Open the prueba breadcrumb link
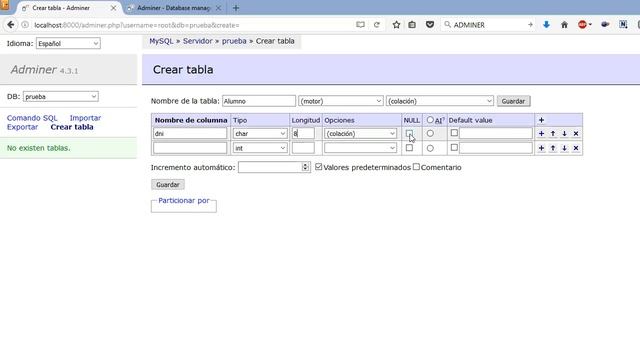 click(234, 41)
